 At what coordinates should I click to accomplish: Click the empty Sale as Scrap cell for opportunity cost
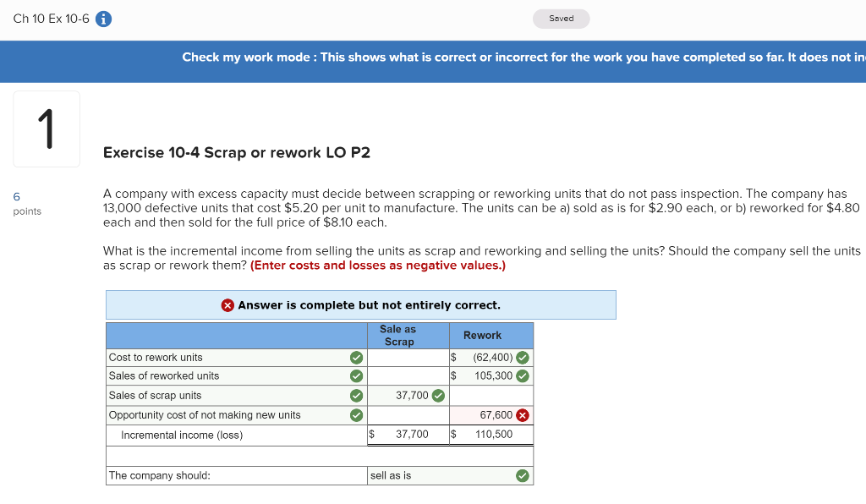pos(408,415)
